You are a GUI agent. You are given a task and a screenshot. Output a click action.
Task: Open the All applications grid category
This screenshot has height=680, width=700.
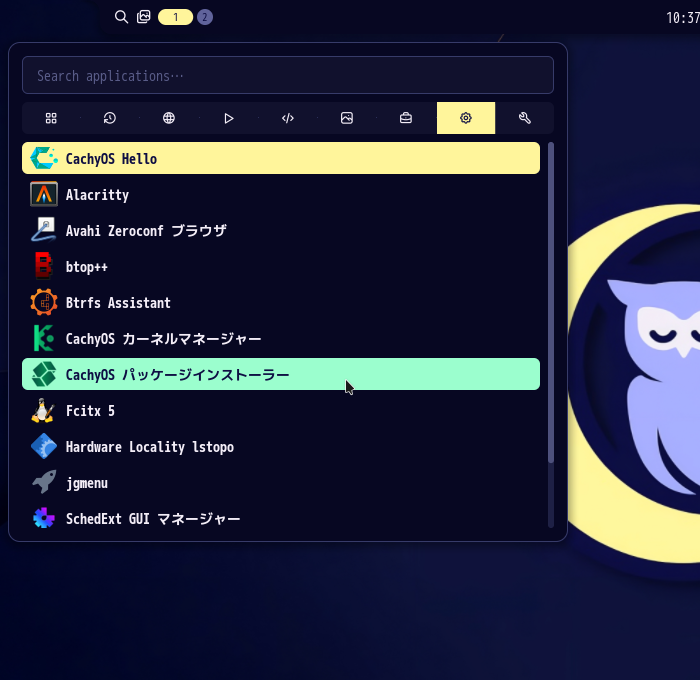[51, 118]
